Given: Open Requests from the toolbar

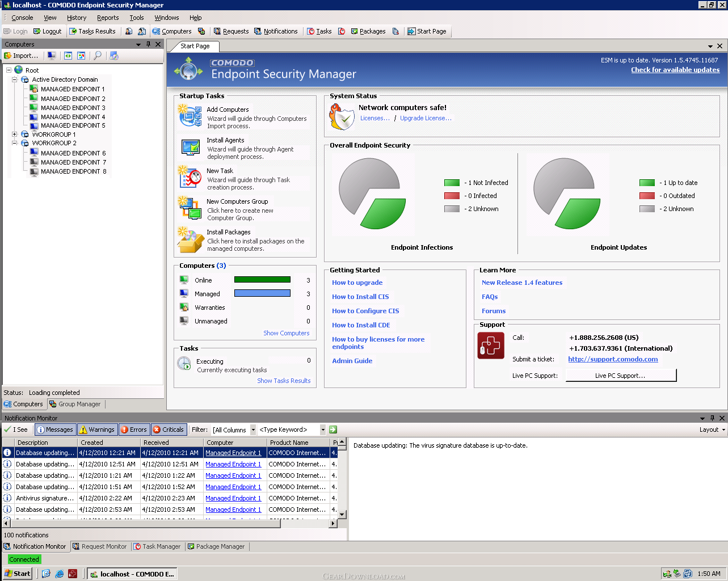Looking at the screenshot, I should pos(231,31).
